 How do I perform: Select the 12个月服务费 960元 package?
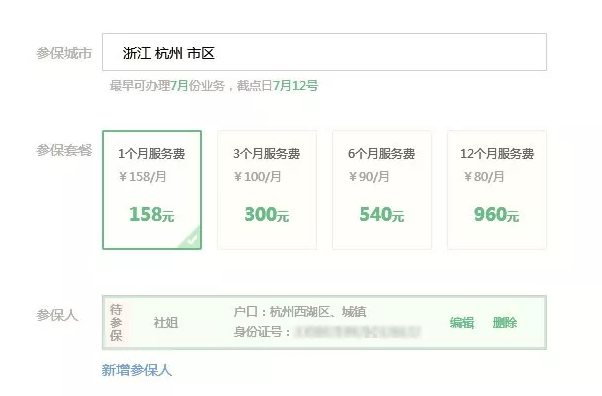[497, 190]
